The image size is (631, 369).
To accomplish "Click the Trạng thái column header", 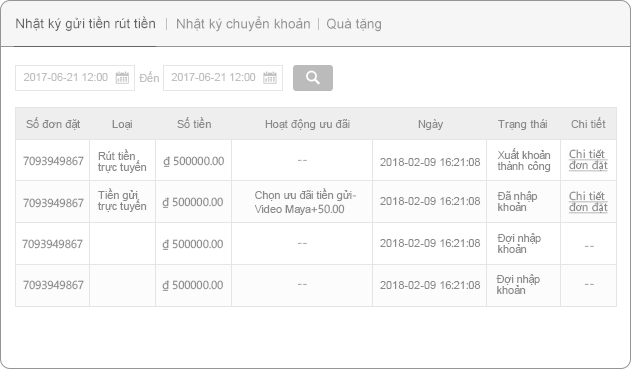I will 523,124.
